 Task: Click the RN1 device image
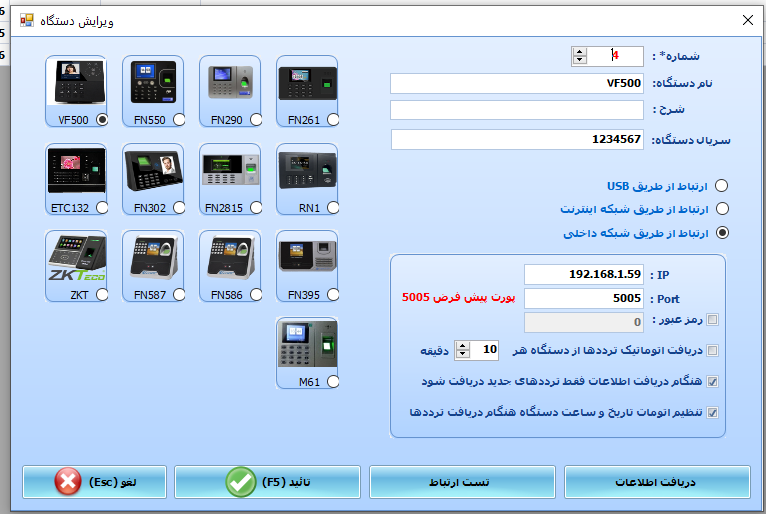click(x=306, y=171)
